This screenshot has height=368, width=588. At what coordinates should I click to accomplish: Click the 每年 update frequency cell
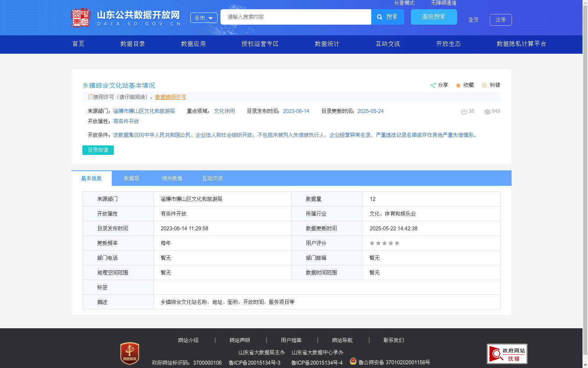166,243
